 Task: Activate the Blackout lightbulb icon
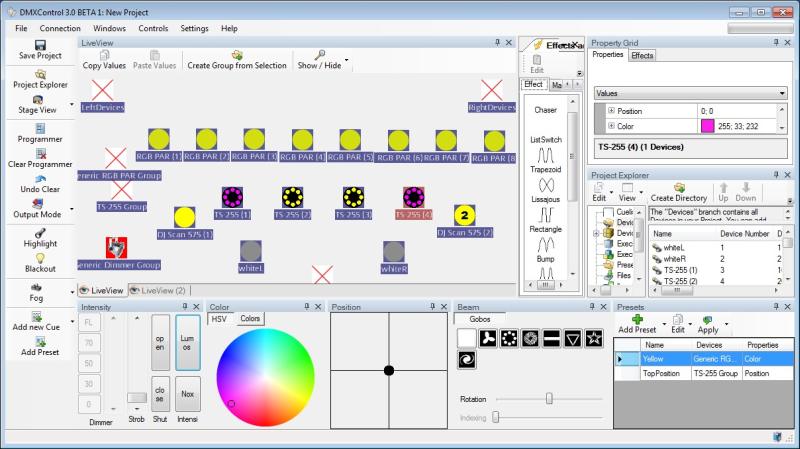(40, 258)
